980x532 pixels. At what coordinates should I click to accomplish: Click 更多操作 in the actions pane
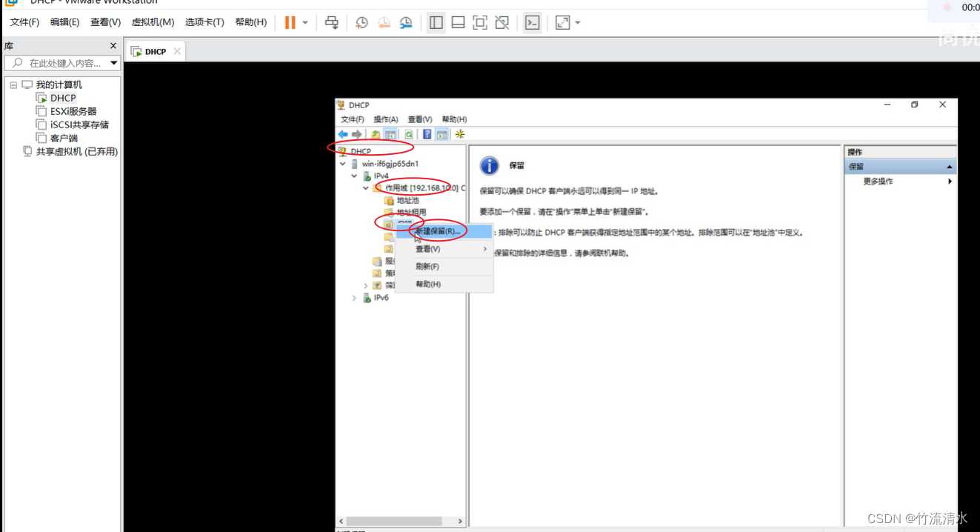point(879,182)
